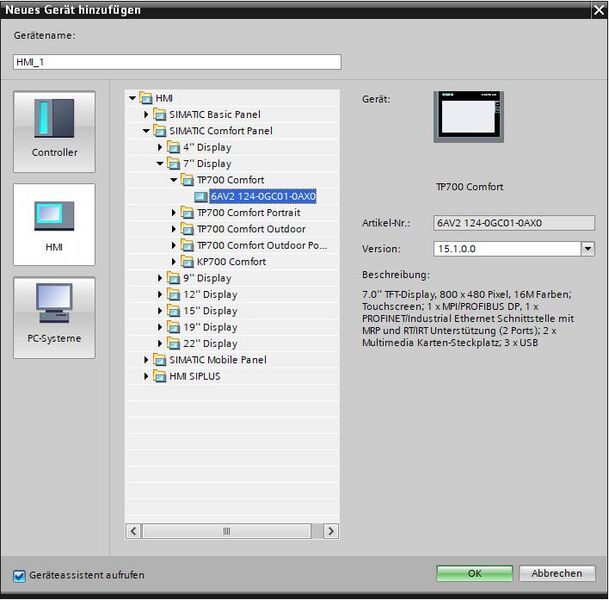Toggle the Geräteassistent aufrufen checkbox
The width and height of the screenshot is (609, 600).
tap(19, 575)
